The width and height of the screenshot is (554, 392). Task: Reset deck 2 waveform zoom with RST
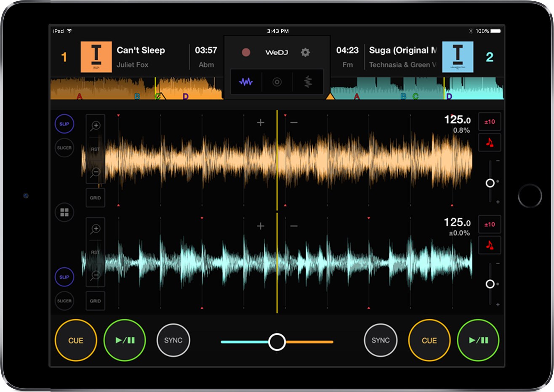click(96, 252)
